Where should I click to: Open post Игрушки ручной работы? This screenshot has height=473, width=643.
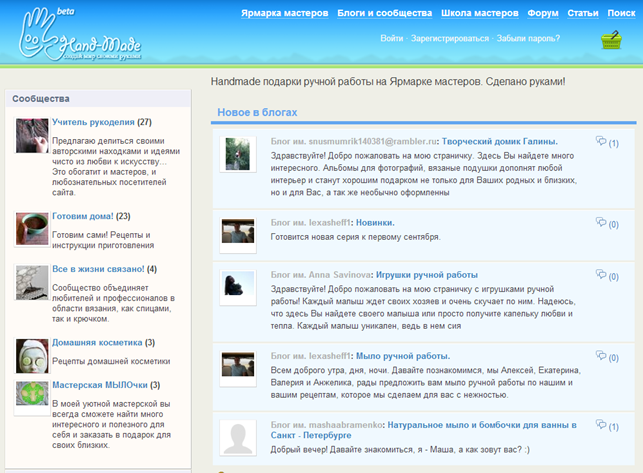point(426,275)
